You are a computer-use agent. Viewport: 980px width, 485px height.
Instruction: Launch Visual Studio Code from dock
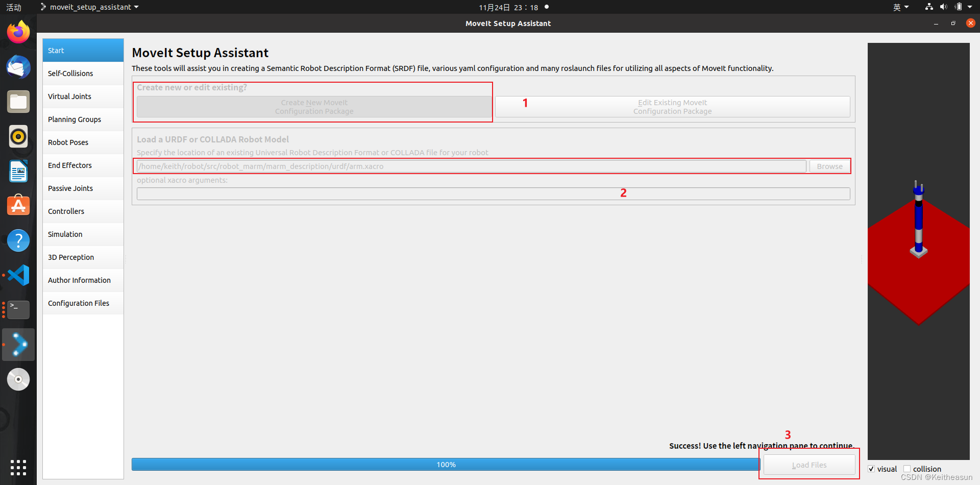[18, 275]
